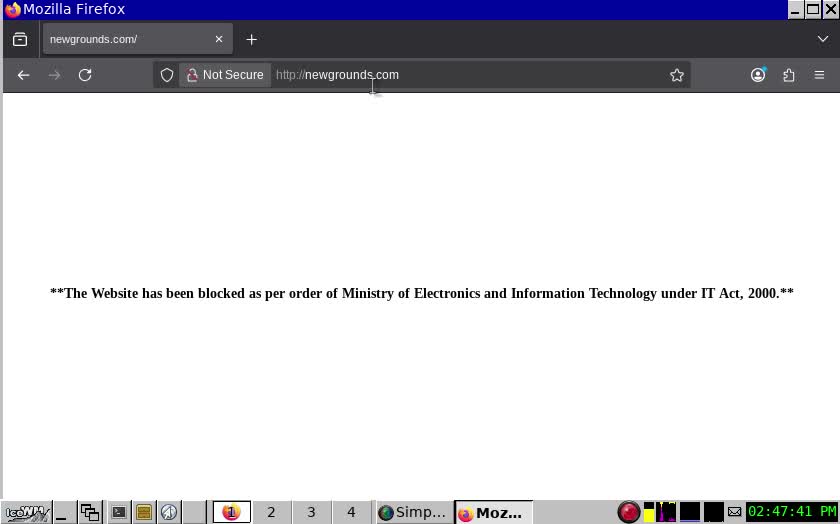Open the window list taskbar icon
Screen dimensions: 840x524
coord(89,512)
